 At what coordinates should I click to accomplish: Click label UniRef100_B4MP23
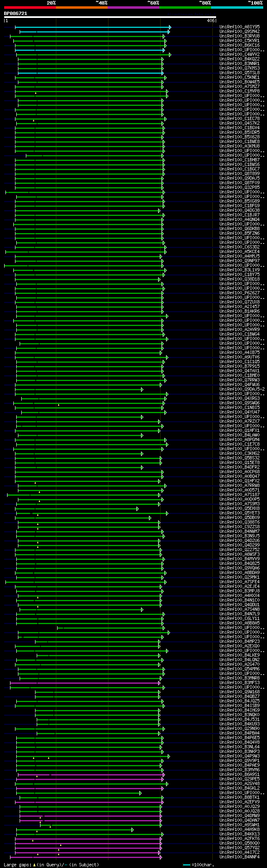click(x=239, y=641)
